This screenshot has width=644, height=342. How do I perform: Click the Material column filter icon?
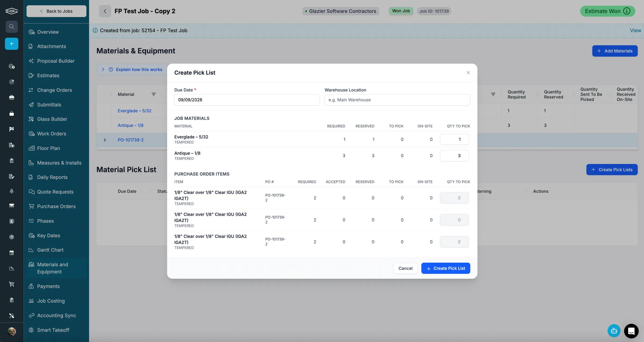coord(153,94)
